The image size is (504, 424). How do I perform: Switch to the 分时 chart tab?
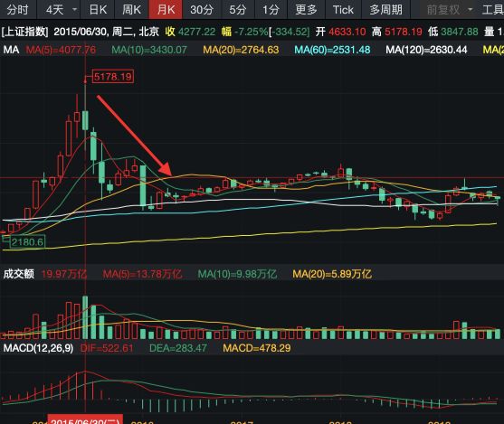point(18,10)
